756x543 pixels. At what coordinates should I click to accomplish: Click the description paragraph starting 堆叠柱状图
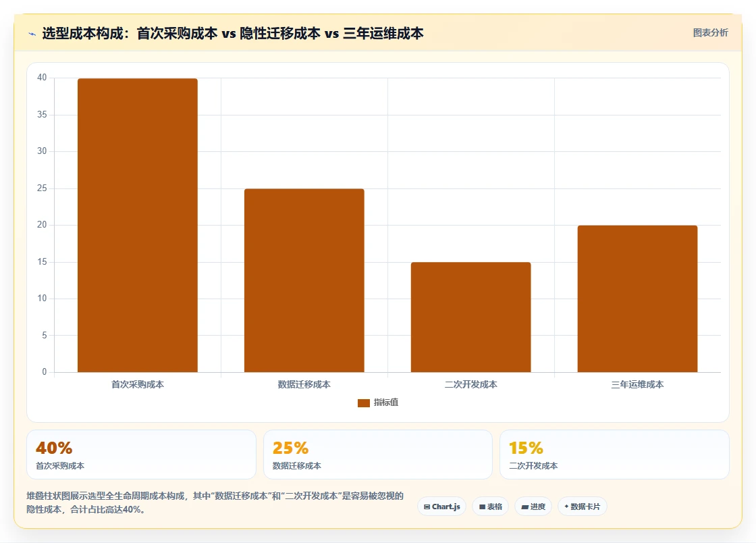click(x=215, y=502)
